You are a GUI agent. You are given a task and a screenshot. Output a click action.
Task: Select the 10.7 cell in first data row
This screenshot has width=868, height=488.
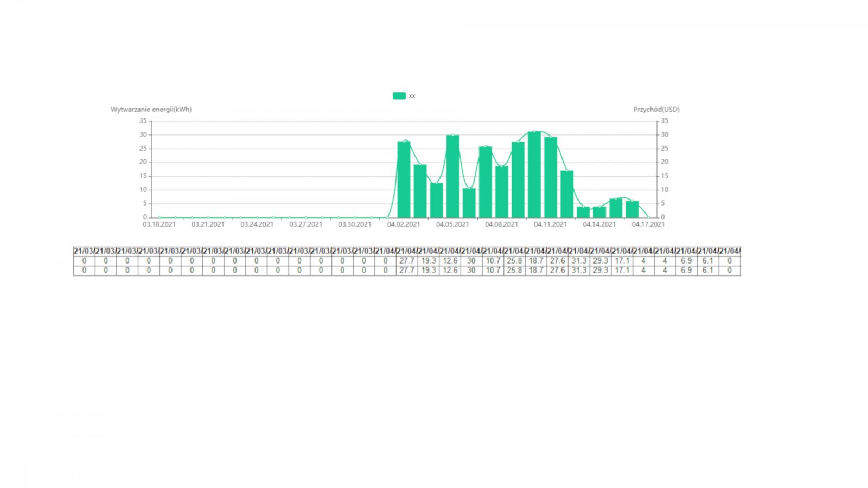tap(493, 261)
